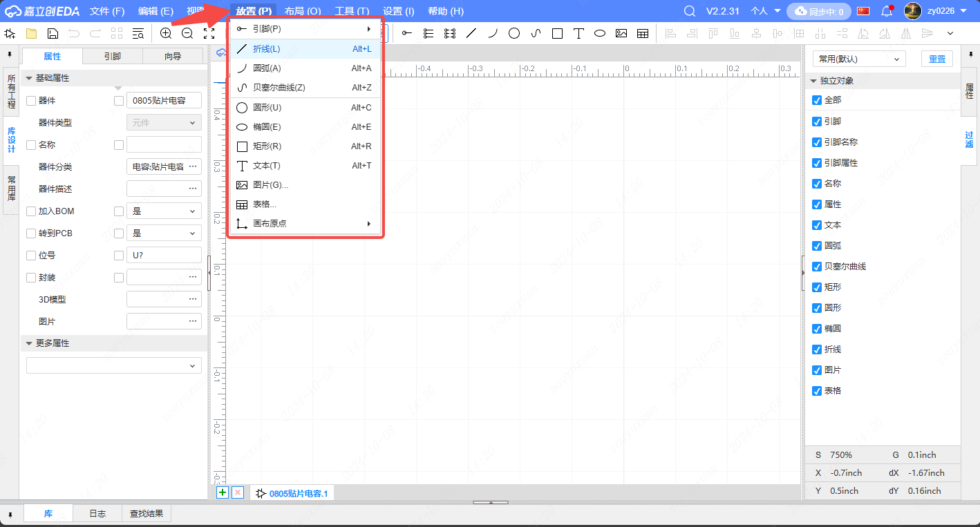Uncheck the 表格 filter checkbox
Viewport: 980px width, 527px height.
coord(817,390)
